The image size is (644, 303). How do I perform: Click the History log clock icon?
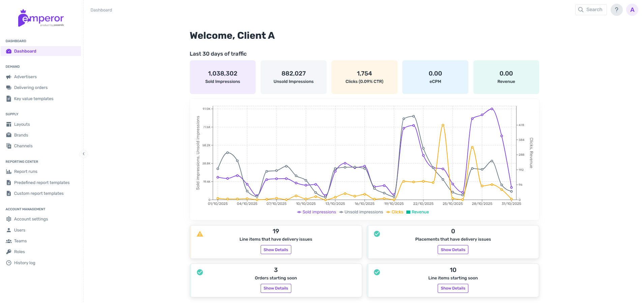9,263
